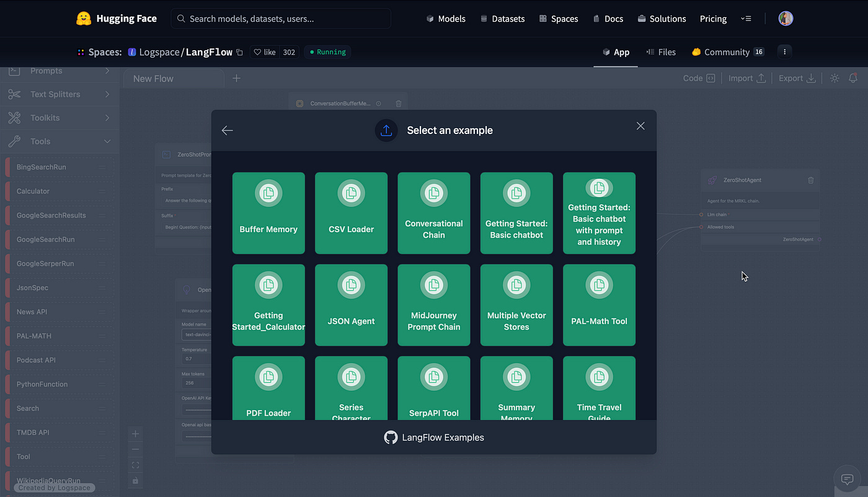Click the Tools wrench icon
This screenshot has width=868, height=497.
(14, 141)
